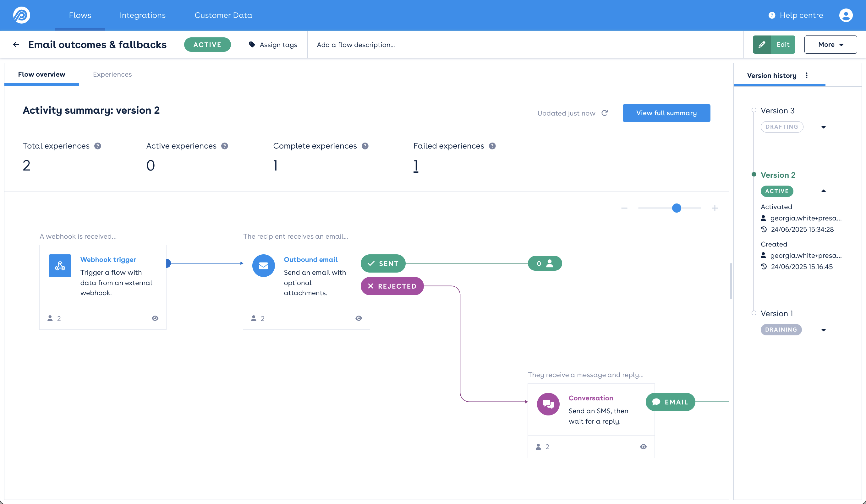Click the Webhook trigger node icon
This screenshot has width=866, height=504.
coord(60,265)
